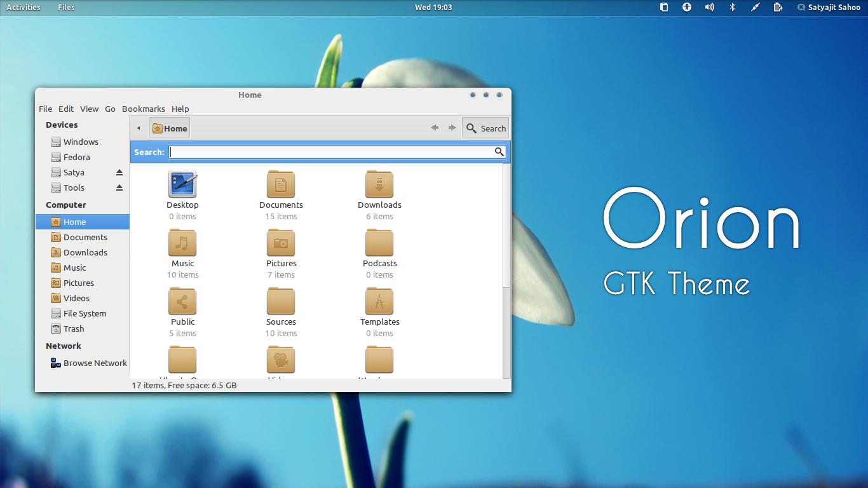Open Pictures from the sidebar

click(x=76, y=283)
